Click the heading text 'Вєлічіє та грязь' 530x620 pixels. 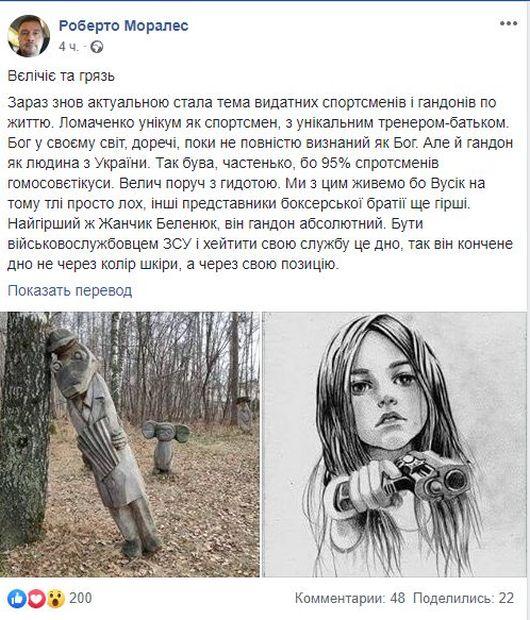[61, 76]
